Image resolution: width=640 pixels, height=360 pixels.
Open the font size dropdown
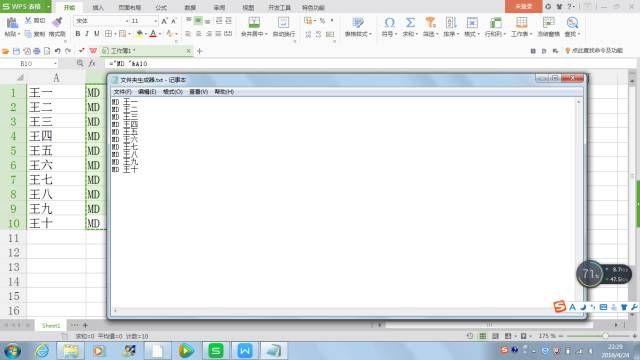156,21
